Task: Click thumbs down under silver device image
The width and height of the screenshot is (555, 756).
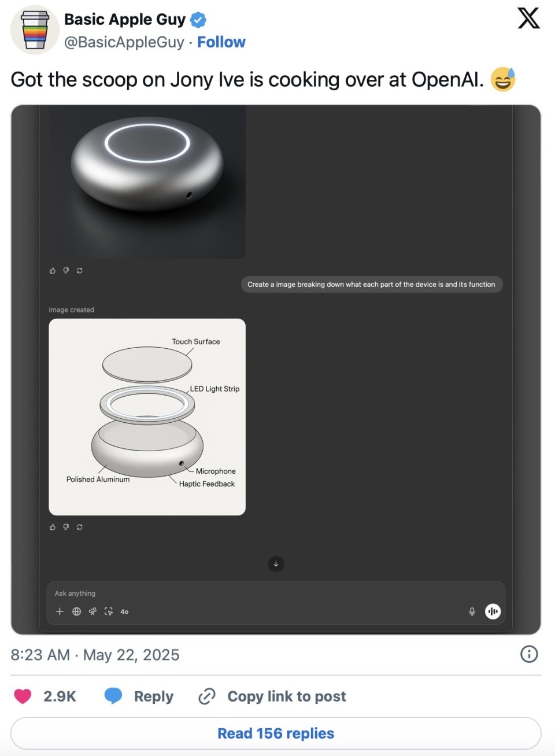Action: click(66, 270)
